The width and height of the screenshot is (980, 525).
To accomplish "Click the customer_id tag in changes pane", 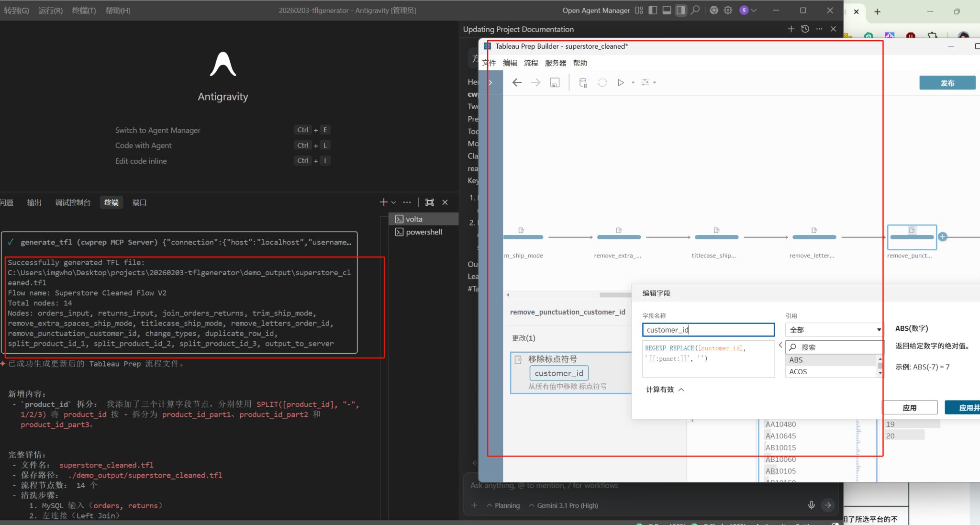I will point(559,373).
